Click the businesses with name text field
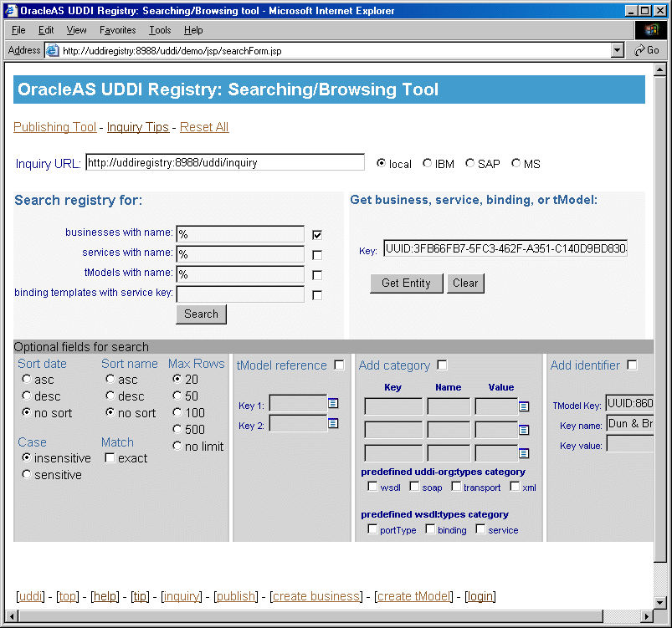 (240, 234)
